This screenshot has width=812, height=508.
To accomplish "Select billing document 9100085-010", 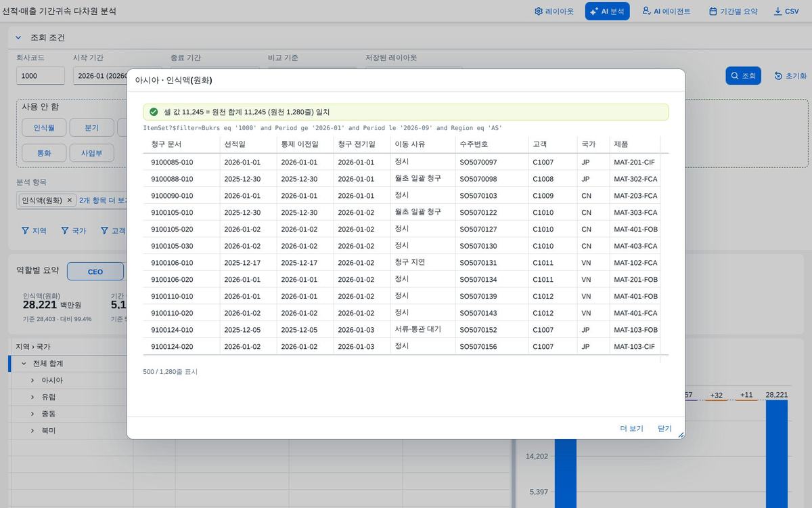I will (x=172, y=162).
